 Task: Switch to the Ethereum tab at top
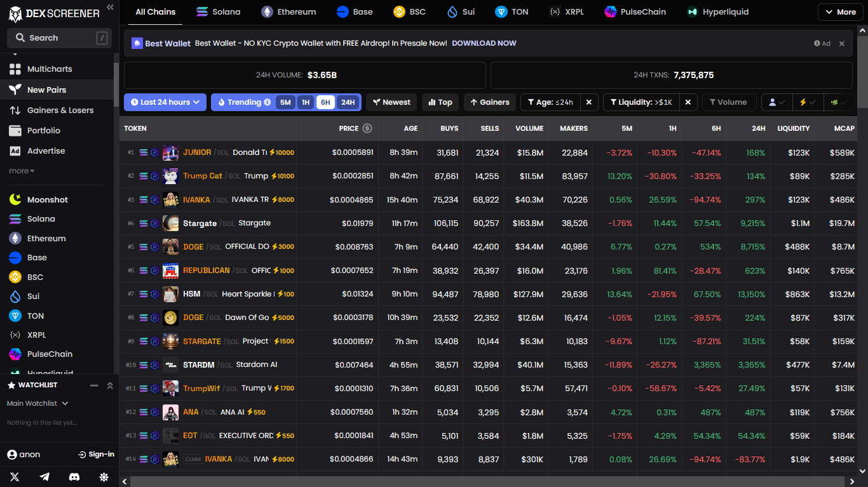(x=288, y=12)
